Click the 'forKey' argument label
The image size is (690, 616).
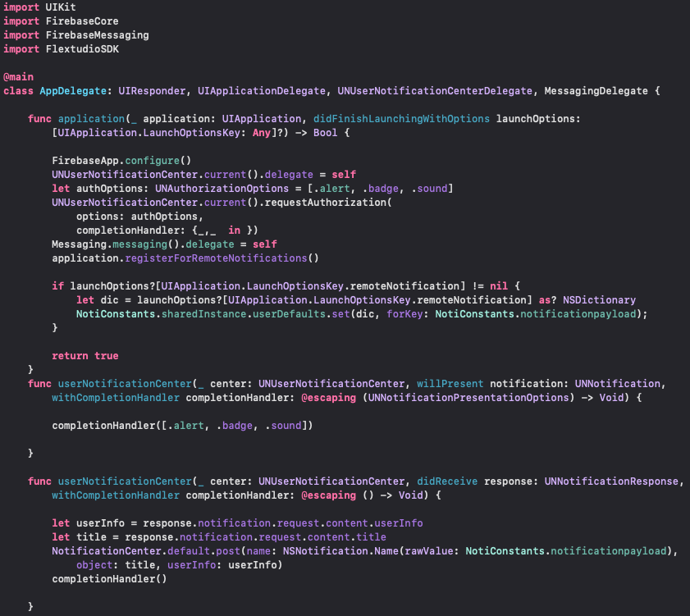pyautogui.click(x=404, y=314)
